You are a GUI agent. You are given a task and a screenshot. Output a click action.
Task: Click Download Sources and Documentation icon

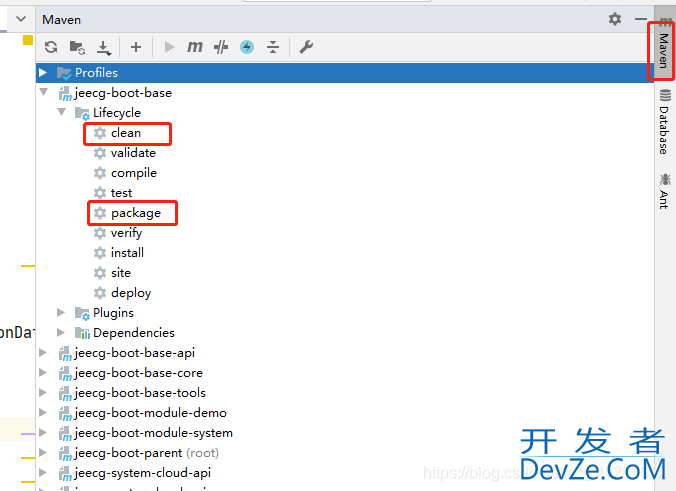(103, 47)
